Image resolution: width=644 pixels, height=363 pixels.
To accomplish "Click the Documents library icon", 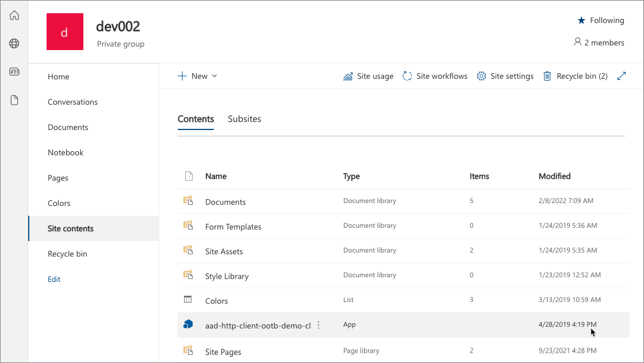I will point(188,201).
